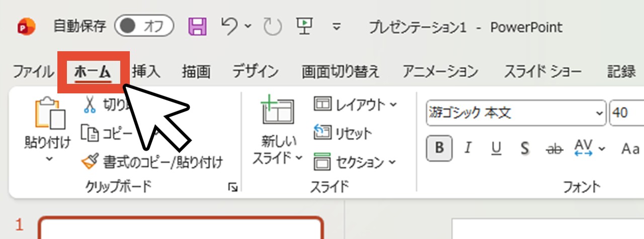Switch to the アニメーション tab
This screenshot has width=644, height=239.
pos(440,72)
